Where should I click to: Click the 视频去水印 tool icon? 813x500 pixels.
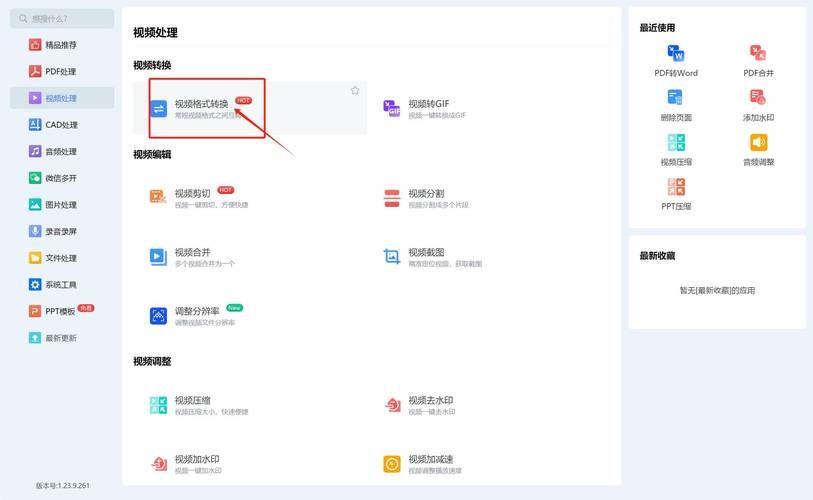pos(393,405)
